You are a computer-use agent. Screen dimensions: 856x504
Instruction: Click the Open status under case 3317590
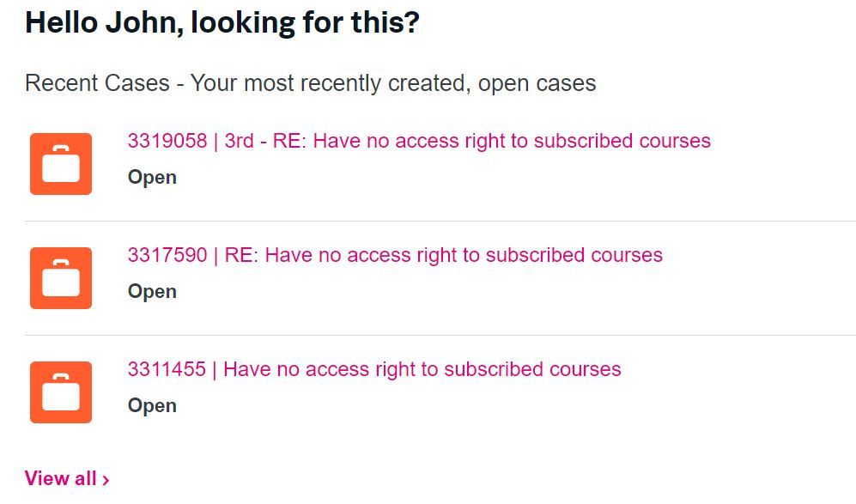coord(152,292)
